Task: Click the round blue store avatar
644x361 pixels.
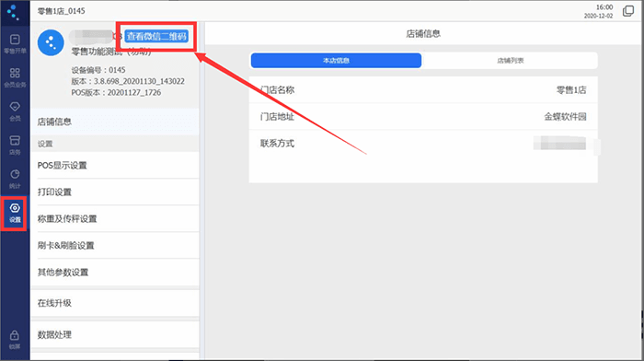Action: 51,42
